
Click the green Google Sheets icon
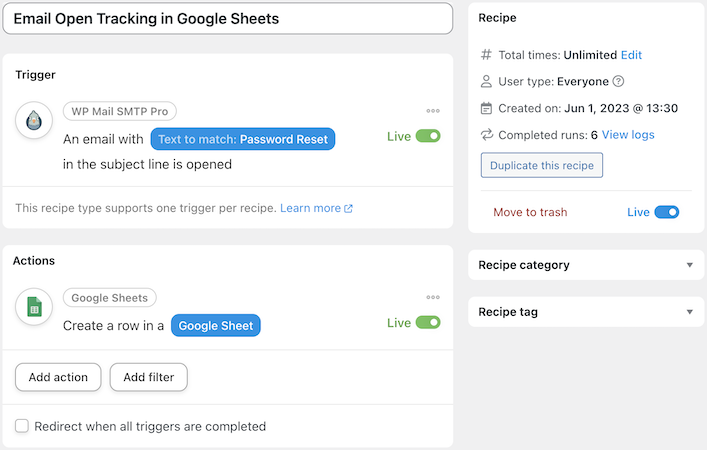(34, 307)
